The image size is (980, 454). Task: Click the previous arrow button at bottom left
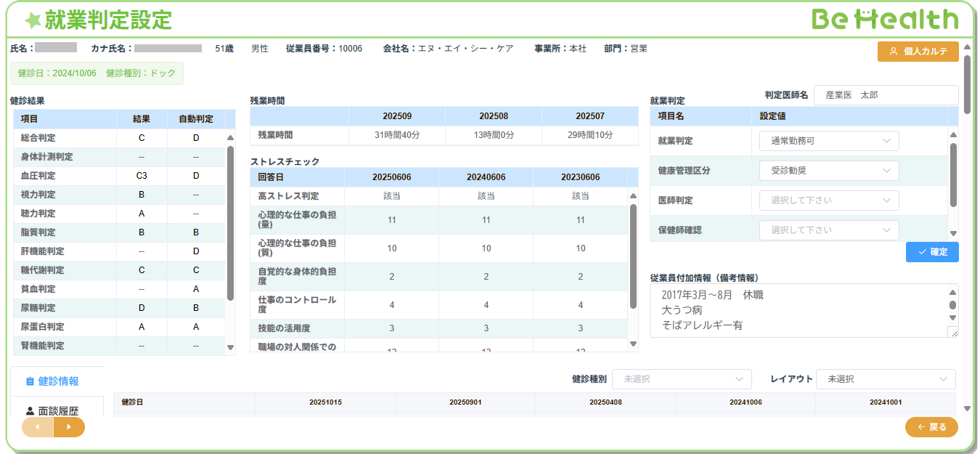38,427
